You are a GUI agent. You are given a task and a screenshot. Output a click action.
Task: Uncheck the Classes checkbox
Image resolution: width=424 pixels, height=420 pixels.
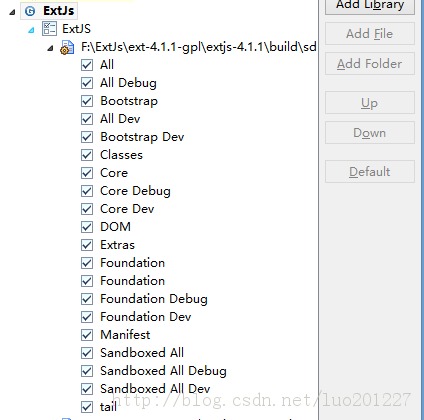point(87,155)
